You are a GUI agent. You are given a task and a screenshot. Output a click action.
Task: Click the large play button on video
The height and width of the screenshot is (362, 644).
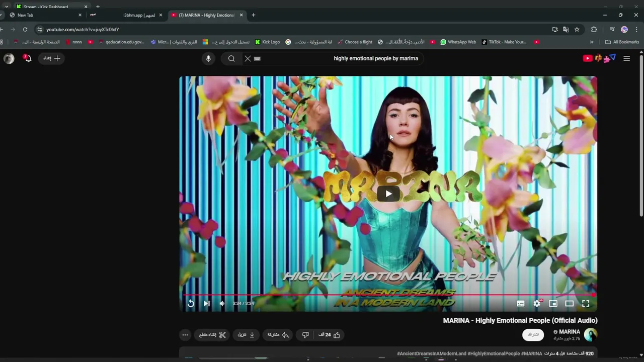tap(388, 194)
